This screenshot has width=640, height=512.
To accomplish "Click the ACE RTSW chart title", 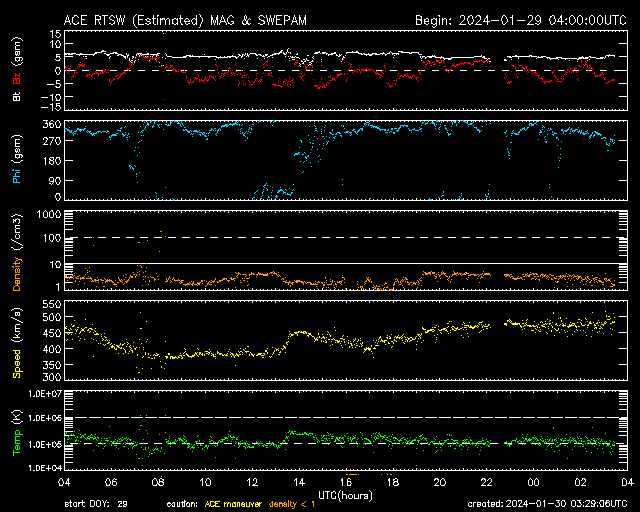I will point(196,20).
